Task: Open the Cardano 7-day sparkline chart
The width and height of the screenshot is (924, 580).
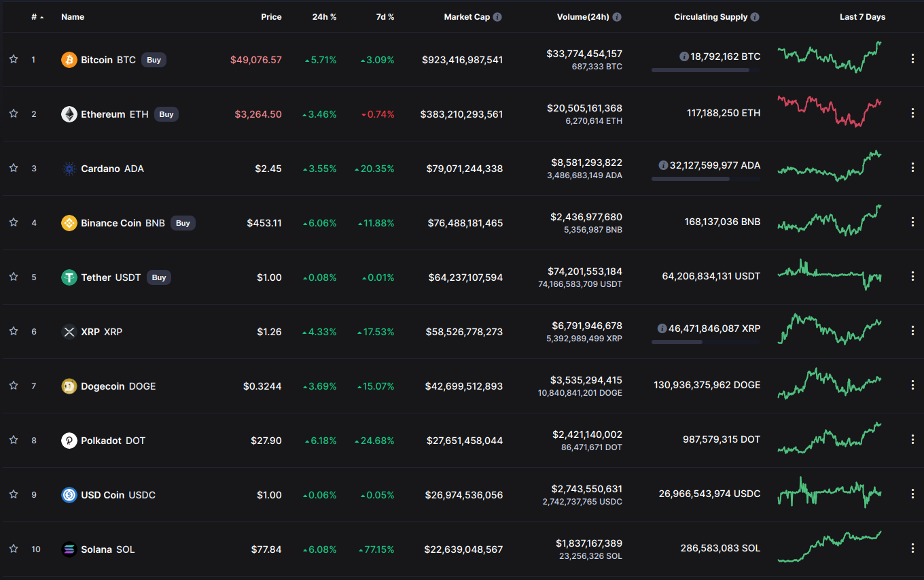Action: (x=830, y=167)
